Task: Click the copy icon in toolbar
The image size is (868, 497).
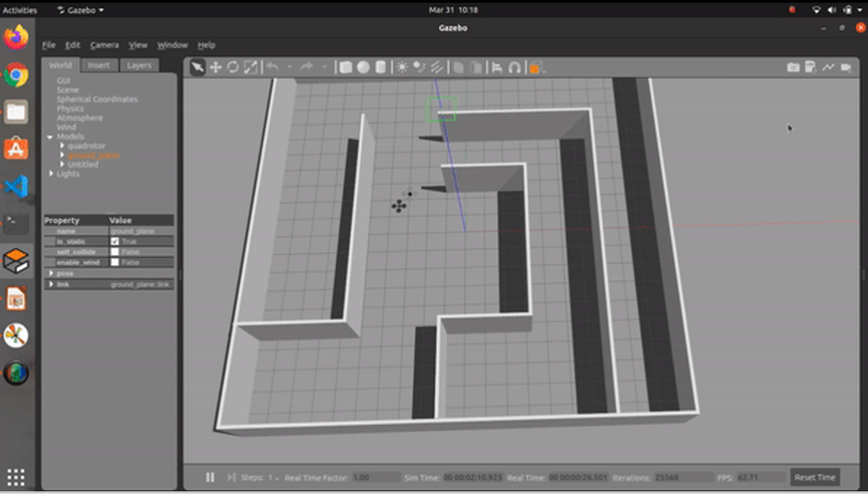Action: point(458,67)
